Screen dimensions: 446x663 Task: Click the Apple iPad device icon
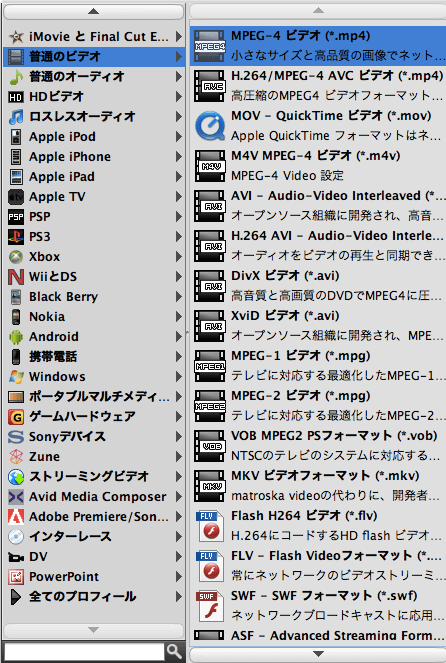[16, 176]
